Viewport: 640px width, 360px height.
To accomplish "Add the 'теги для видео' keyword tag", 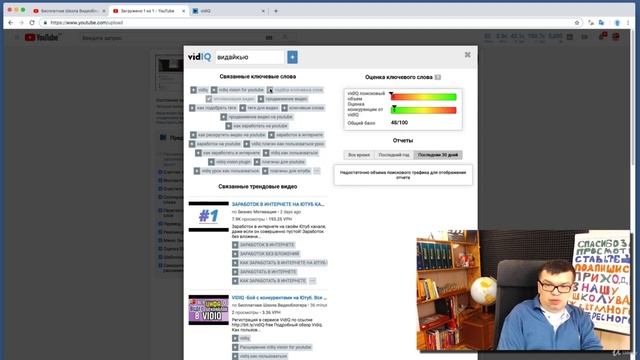I will pyautogui.click(x=243, y=108).
